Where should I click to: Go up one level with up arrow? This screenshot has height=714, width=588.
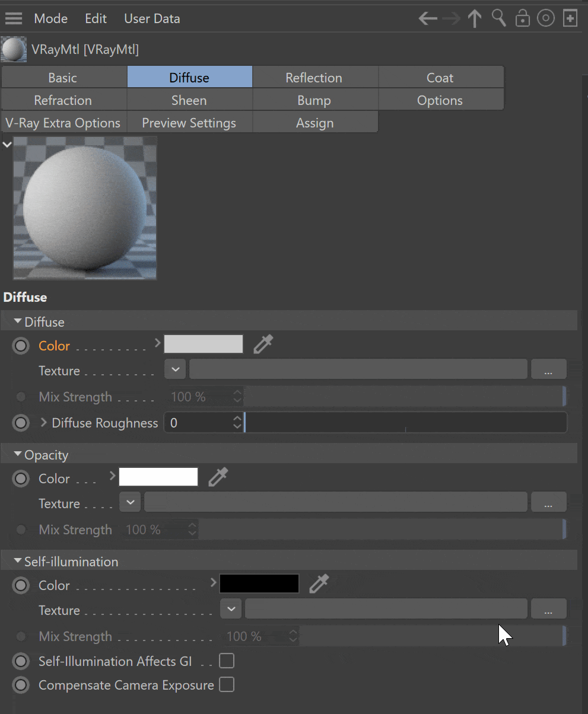(x=475, y=18)
